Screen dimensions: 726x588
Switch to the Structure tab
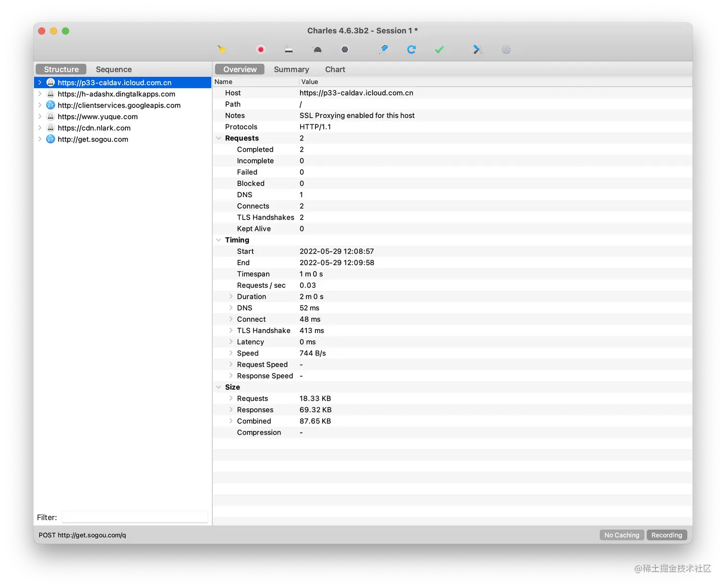point(61,69)
